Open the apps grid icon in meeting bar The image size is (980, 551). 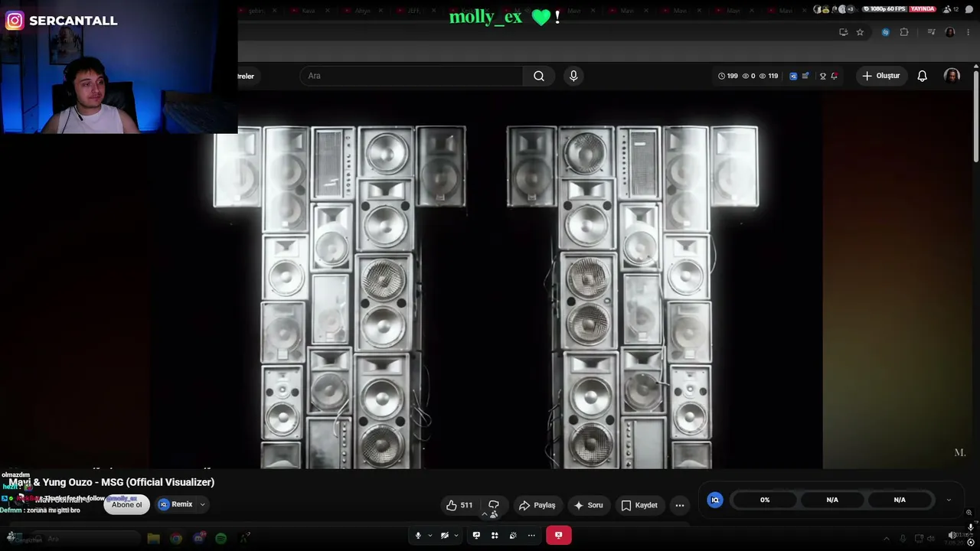point(495,535)
